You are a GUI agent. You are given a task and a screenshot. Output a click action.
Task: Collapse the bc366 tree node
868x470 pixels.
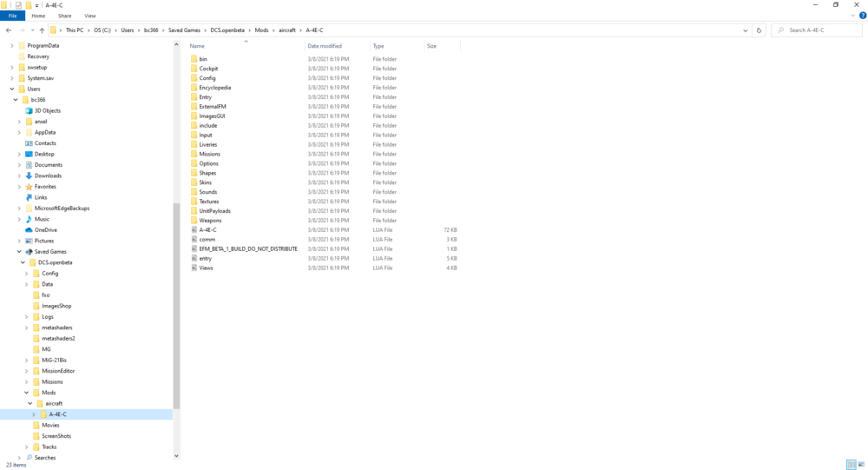click(16, 100)
